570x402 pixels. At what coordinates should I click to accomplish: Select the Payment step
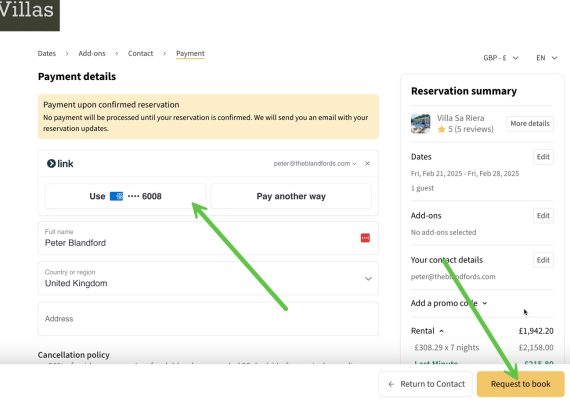tap(190, 53)
